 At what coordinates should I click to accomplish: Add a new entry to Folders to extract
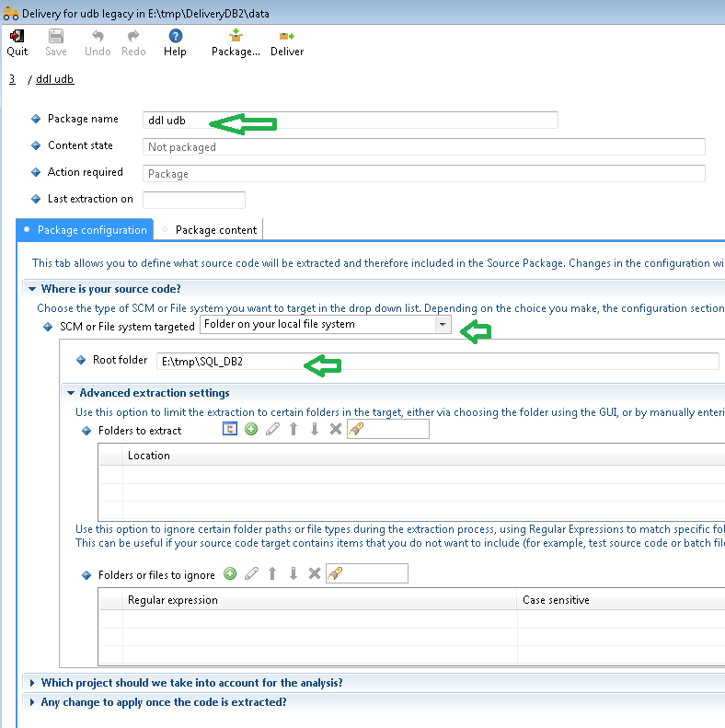(x=251, y=430)
